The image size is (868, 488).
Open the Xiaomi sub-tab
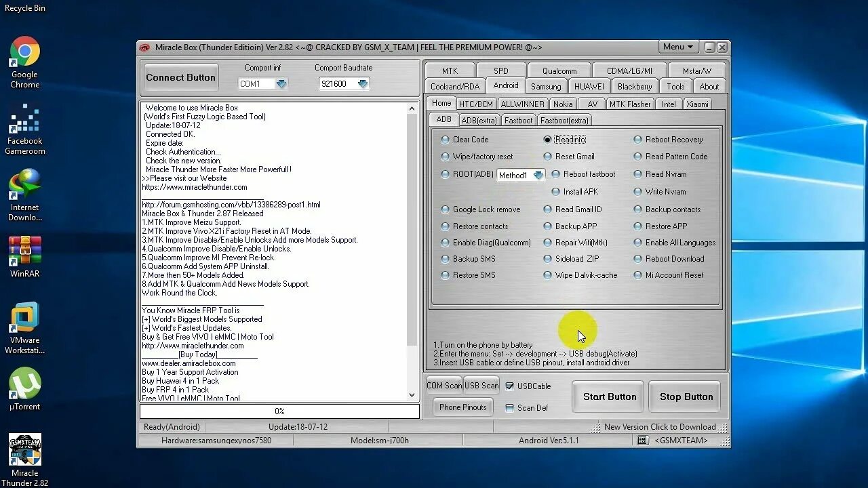697,104
